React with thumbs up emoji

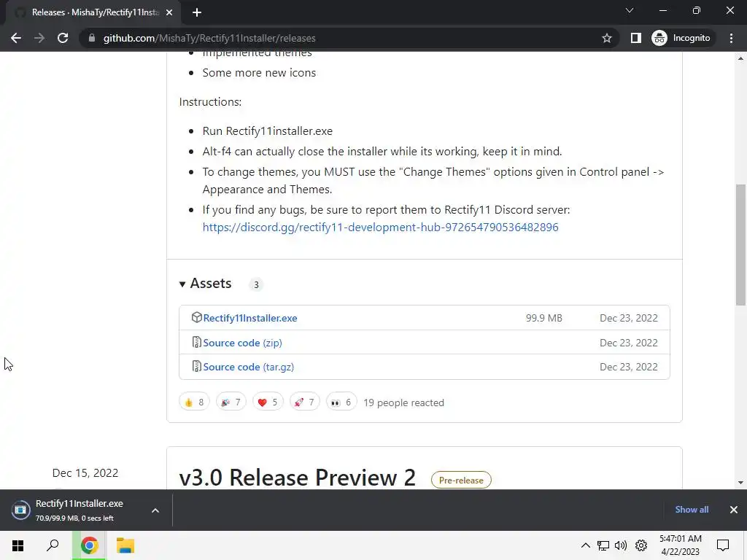[194, 402]
